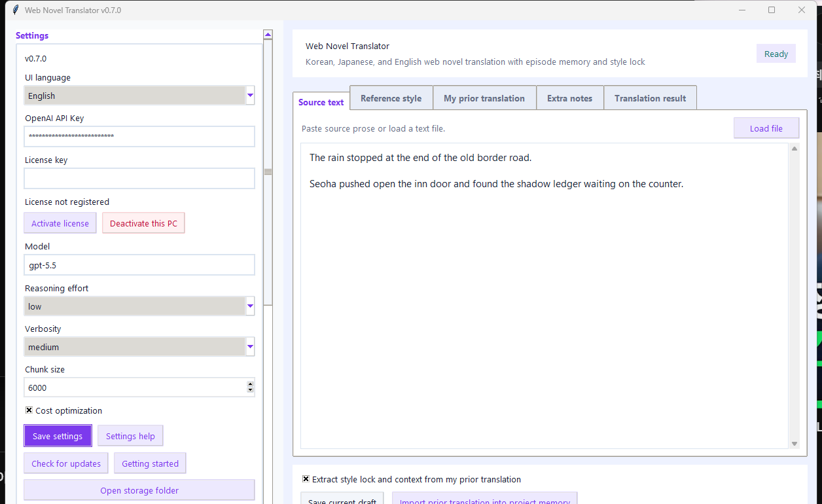This screenshot has width=822, height=504.
Task: Maximize the Web Novel Translator window
Action: tap(772, 10)
